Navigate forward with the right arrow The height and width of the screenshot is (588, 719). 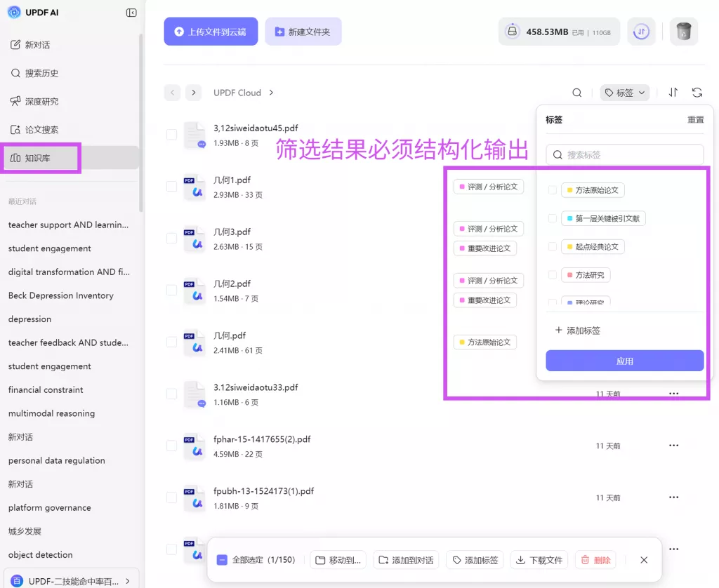(x=193, y=93)
